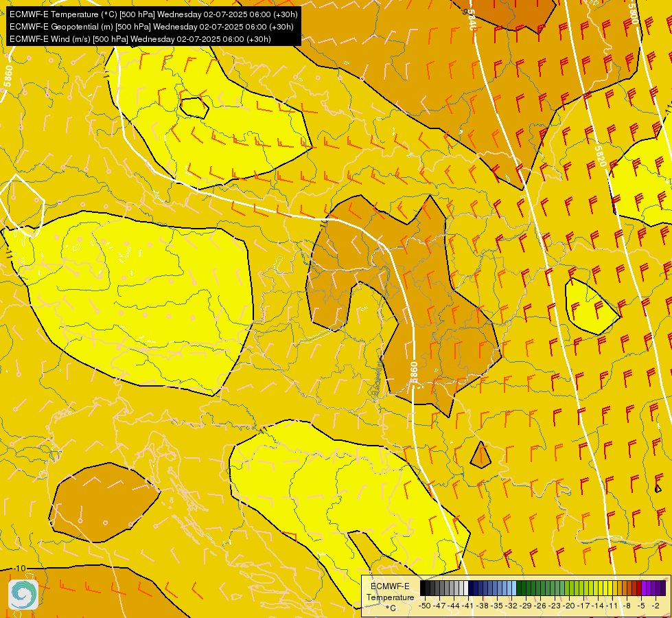Click the -2 value on the legend
This screenshot has height=618, width=672.
coord(656,606)
